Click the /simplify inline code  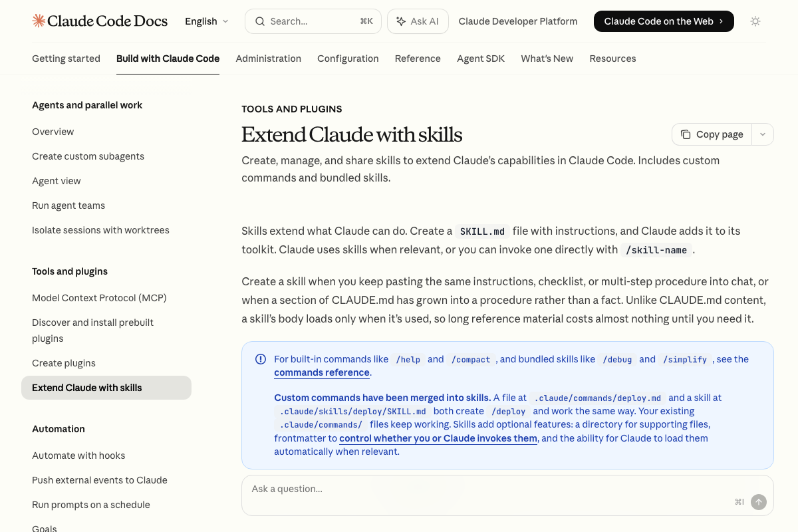(x=685, y=360)
